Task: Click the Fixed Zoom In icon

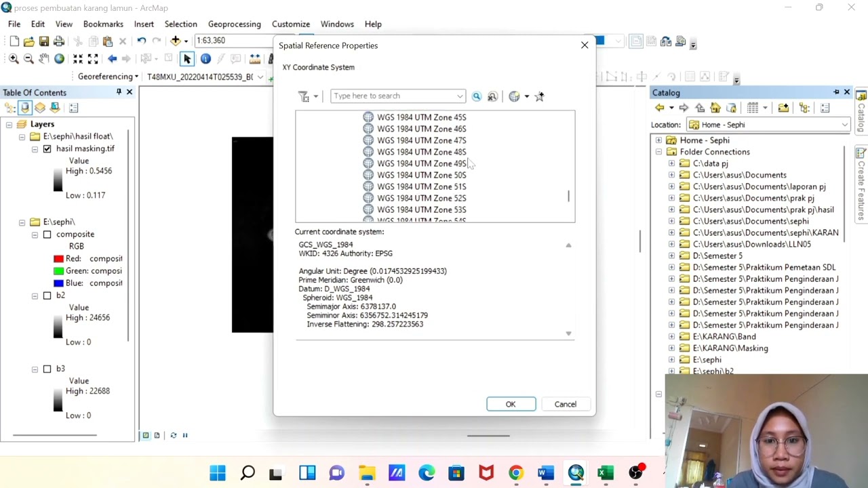Action: pyautogui.click(x=78, y=59)
